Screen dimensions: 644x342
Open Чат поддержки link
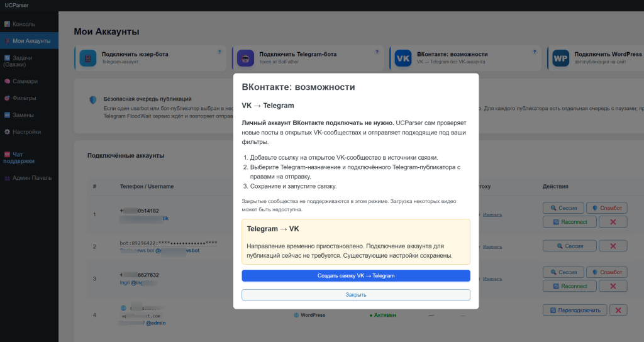tap(29, 158)
